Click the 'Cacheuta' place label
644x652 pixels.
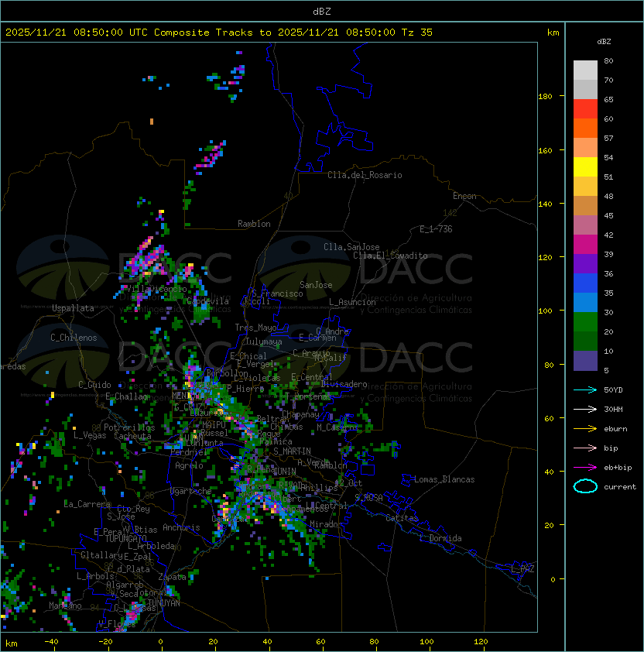[132, 436]
